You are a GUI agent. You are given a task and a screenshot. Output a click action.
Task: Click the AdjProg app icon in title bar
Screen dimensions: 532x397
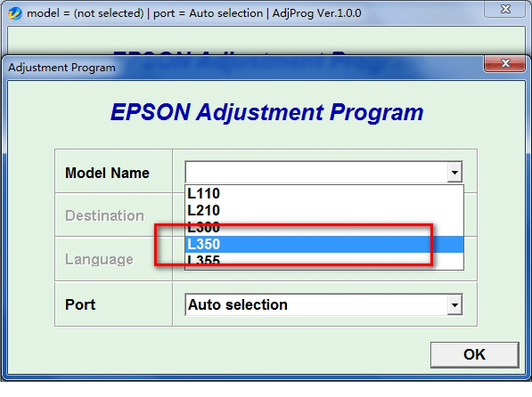click(x=14, y=13)
